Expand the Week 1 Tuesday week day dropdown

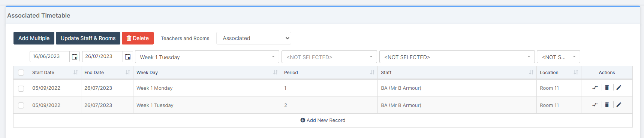(x=207, y=57)
